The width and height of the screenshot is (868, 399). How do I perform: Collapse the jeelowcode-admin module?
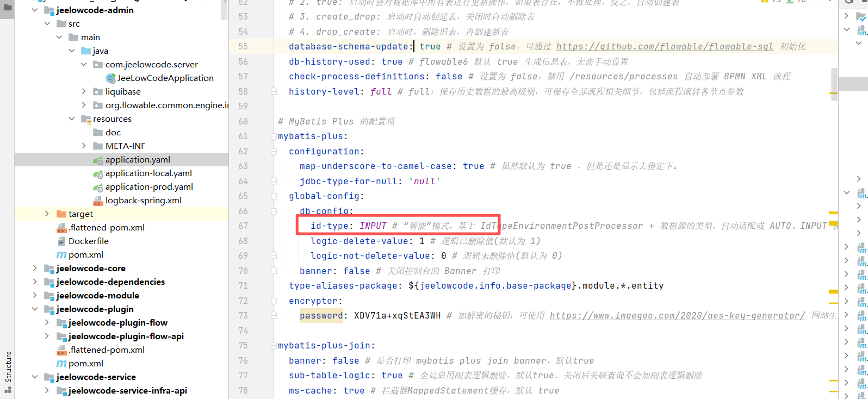[x=35, y=10]
